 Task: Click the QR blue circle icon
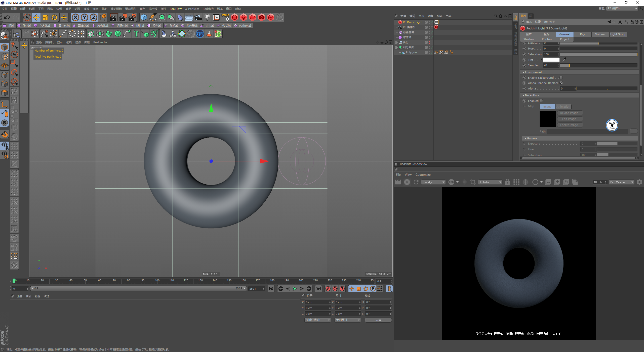pos(200,34)
